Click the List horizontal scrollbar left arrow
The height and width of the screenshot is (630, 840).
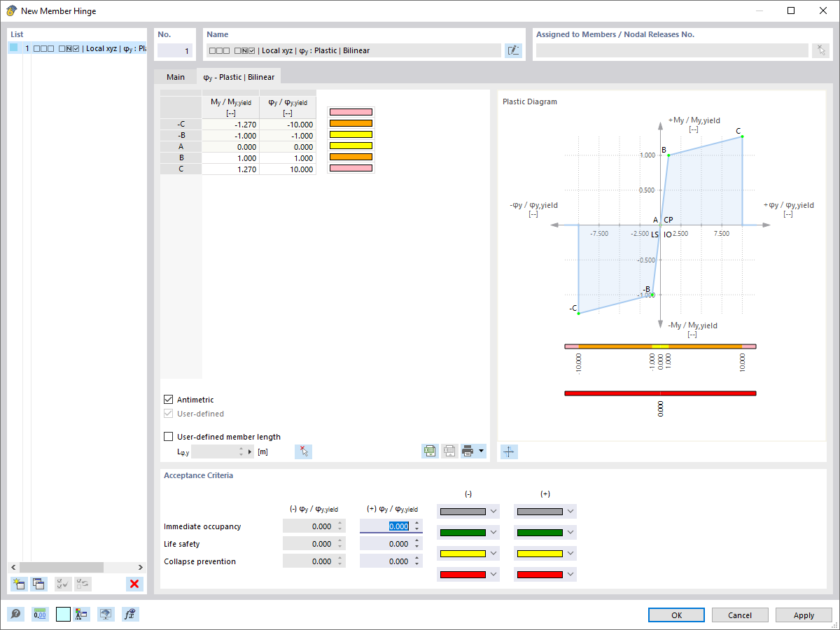13,567
